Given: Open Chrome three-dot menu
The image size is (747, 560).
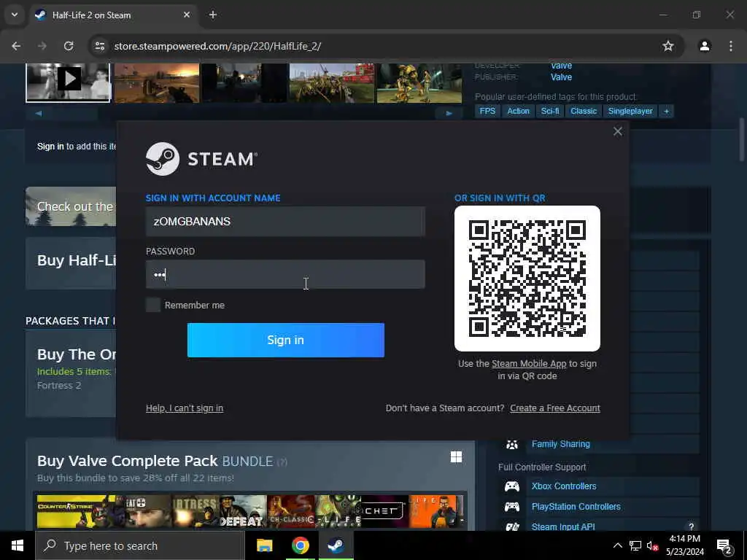Looking at the screenshot, I should click(731, 46).
